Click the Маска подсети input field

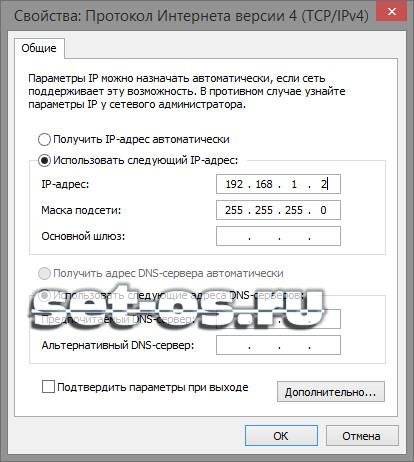click(278, 210)
